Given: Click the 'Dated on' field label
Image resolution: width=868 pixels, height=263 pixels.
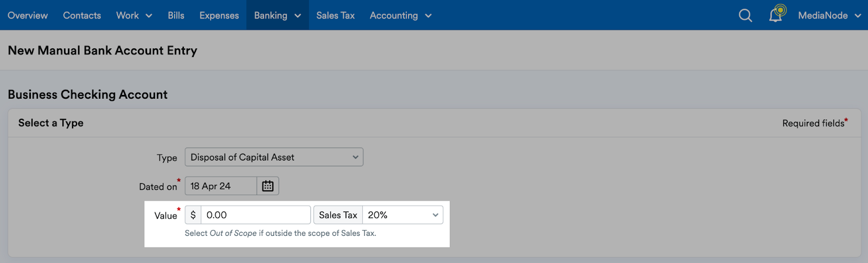Looking at the screenshot, I should (x=158, y=187).
